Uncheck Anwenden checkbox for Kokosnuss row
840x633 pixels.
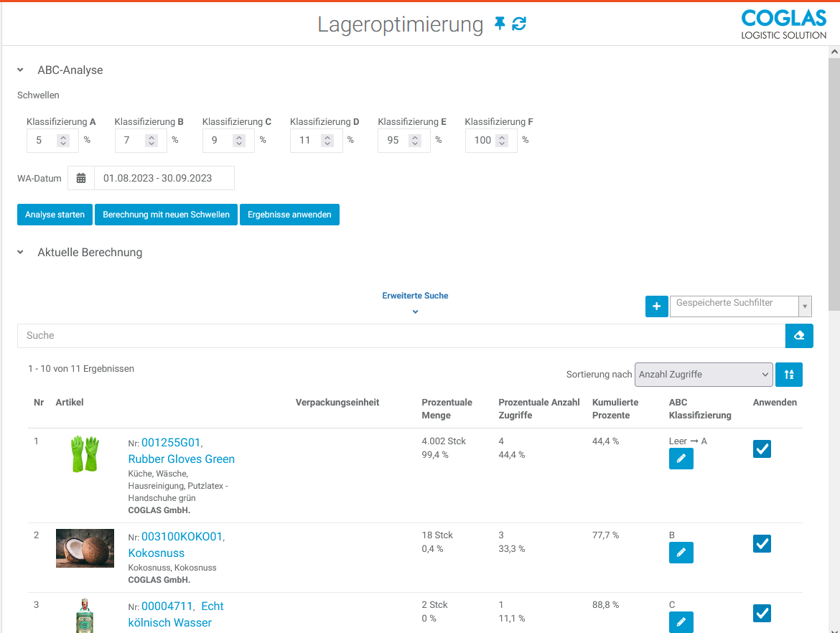pyautogui.click(x=762, y=544)
